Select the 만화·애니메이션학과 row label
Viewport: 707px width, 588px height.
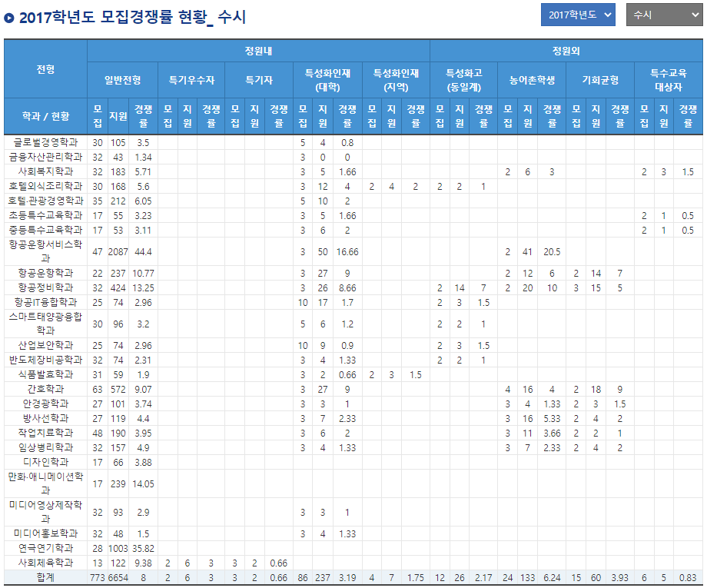pyautogui.click(x=45, y=483)
